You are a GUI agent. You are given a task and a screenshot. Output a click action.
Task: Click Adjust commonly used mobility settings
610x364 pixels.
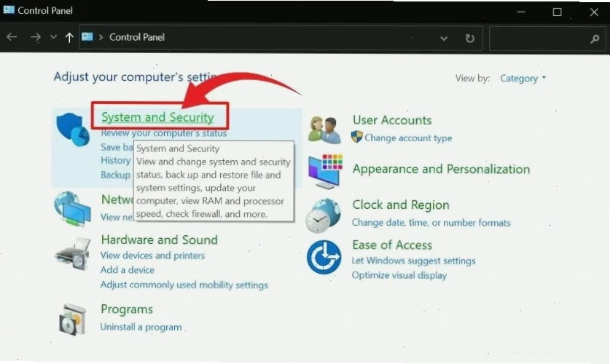[184, 285]
